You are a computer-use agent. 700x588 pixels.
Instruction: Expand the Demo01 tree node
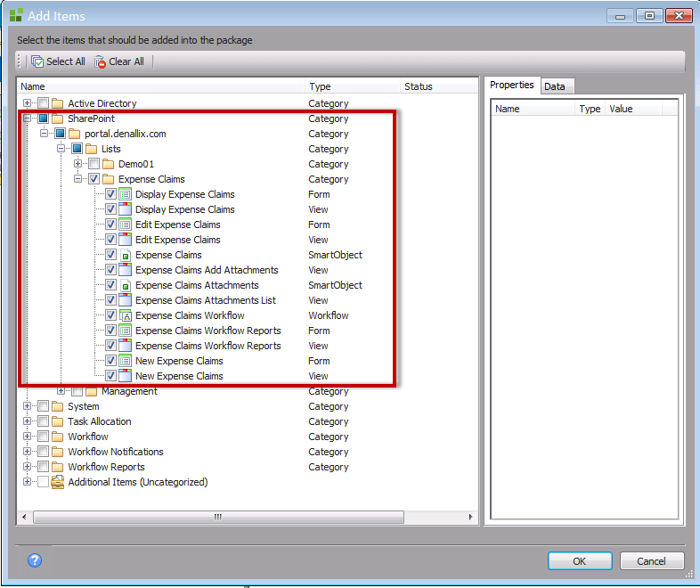tap(78, 164)
